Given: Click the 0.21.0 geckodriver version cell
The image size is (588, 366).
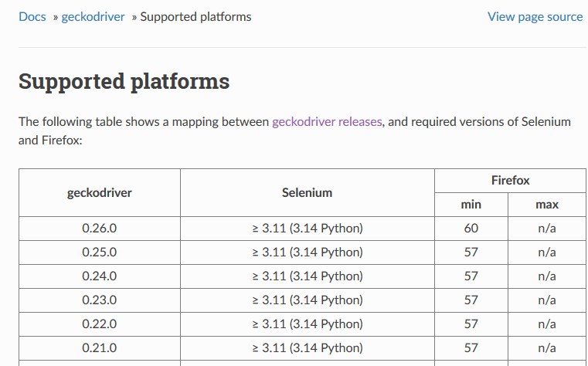Looking at the screenshot, I should tap(100, 348).
